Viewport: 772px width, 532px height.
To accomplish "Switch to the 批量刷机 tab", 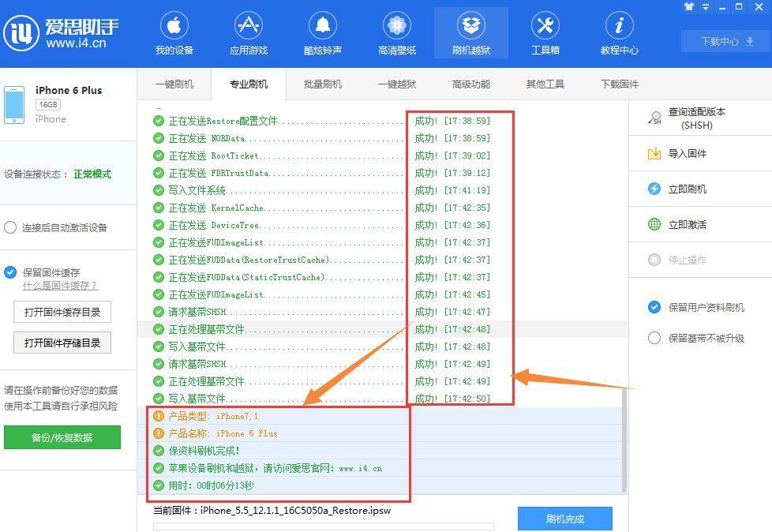I will pos(323,84).
